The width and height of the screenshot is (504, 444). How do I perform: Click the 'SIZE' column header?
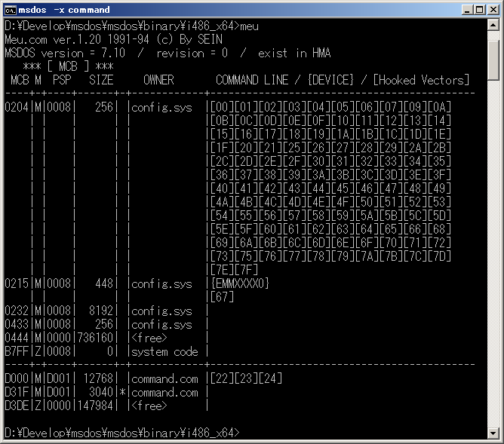click(101, 80)
